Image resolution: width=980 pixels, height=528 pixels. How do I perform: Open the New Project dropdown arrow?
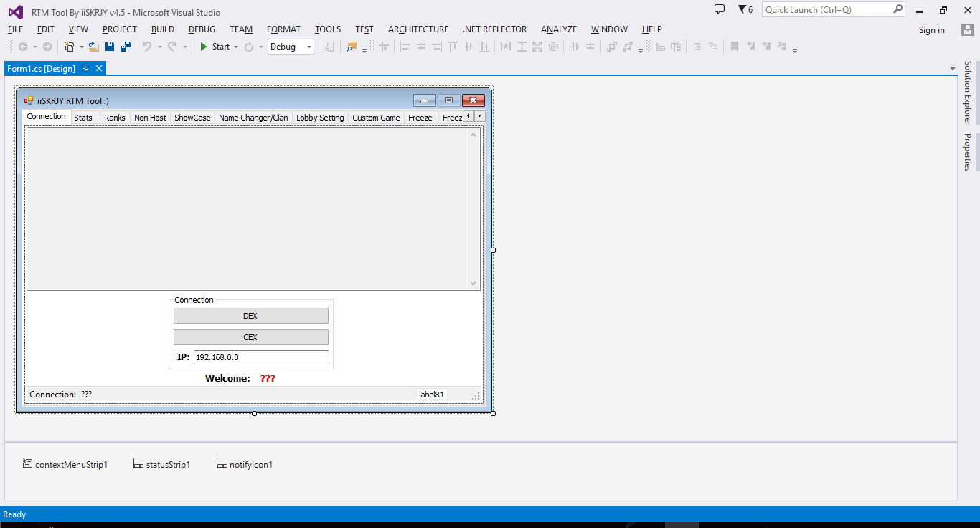81,47
